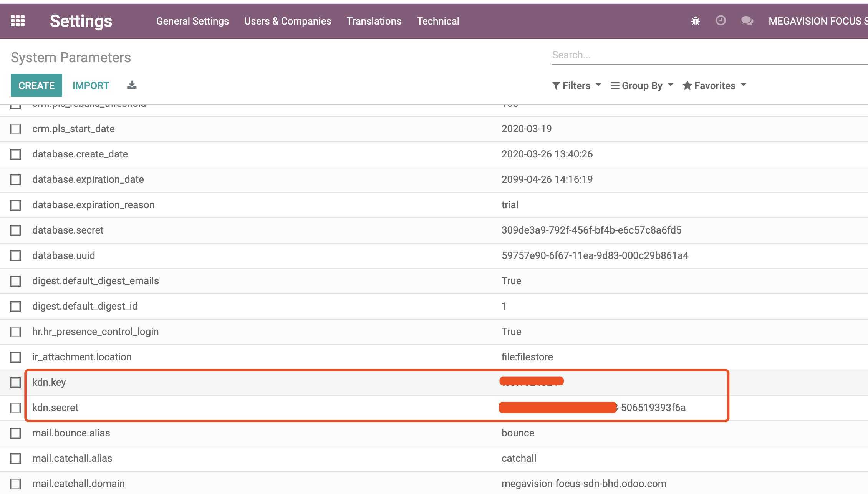Open the apps grid menu icon
Viewport: 868px width, 494px height.
(17, 21)
